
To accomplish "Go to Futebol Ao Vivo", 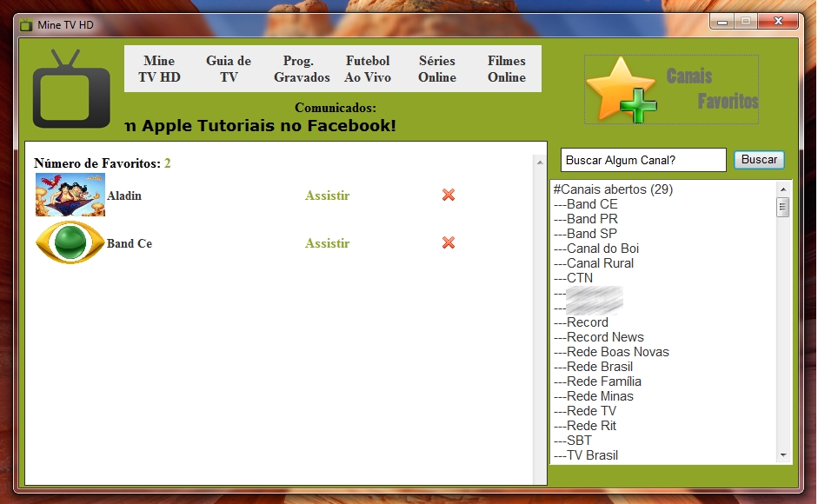I will (x=368, y=69).
